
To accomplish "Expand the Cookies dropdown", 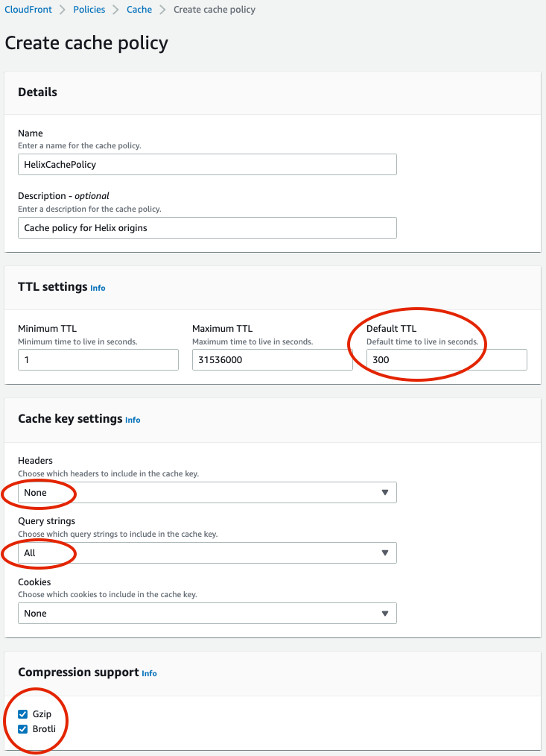I will 207,614.
